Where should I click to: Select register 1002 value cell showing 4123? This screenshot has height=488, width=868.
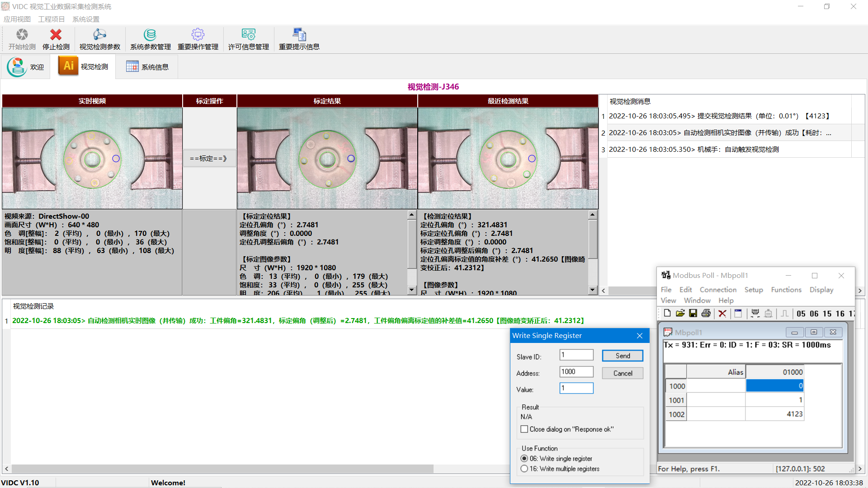click(x=775, y=414)
